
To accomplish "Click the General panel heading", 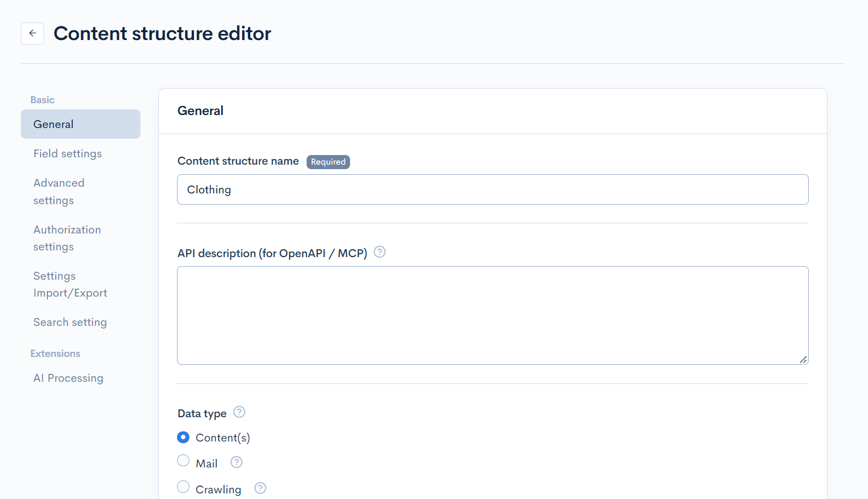I will (201, 111).
